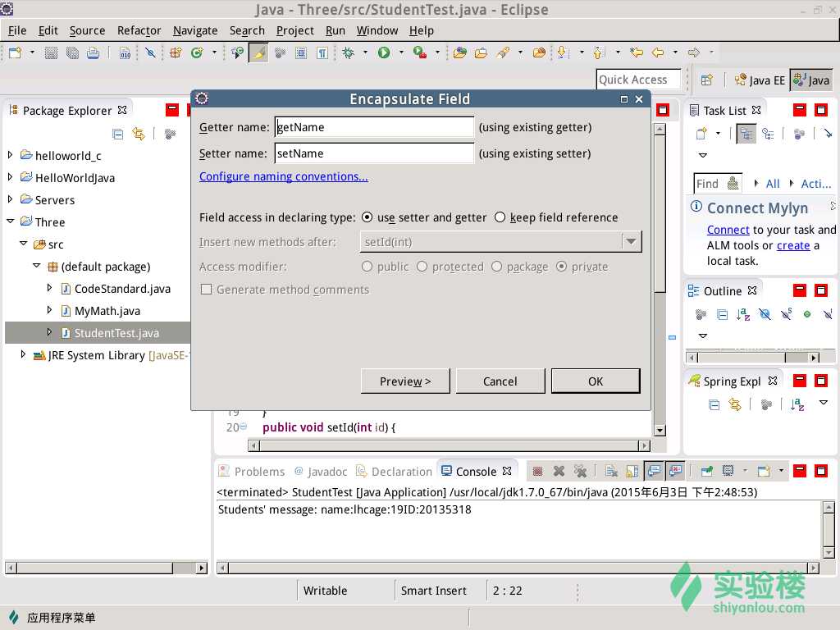This screenshot has width=840, height=630.
Task: Click the Back navigation arrow
Action: [x=658, y=52]
